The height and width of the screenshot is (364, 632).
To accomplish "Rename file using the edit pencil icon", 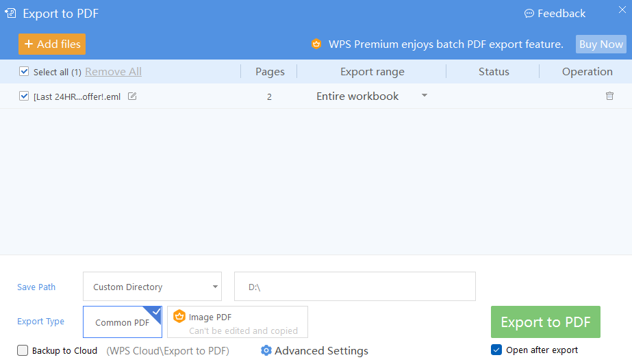I will (132, 96).
